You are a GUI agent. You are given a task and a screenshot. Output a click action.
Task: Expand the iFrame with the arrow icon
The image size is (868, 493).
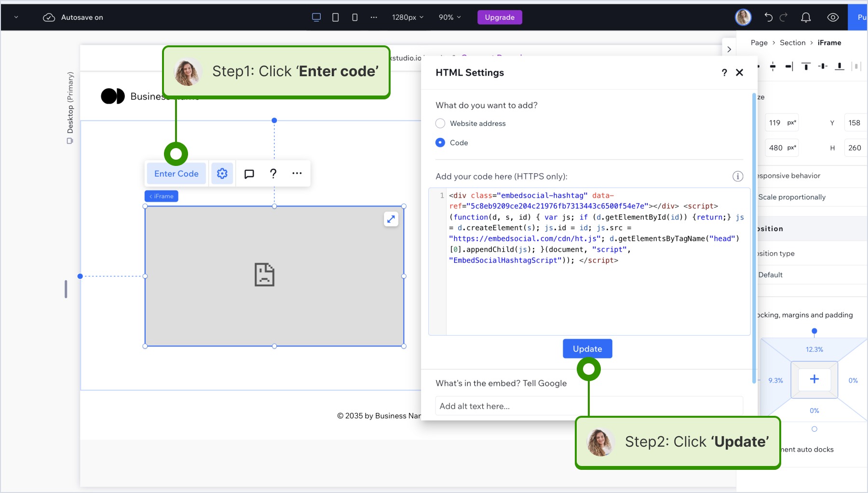click(x=391, y=219)
